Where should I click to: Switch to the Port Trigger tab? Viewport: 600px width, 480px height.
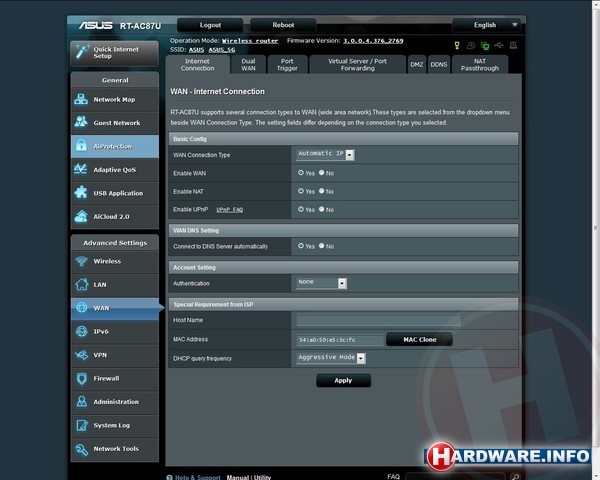[287, 65]
